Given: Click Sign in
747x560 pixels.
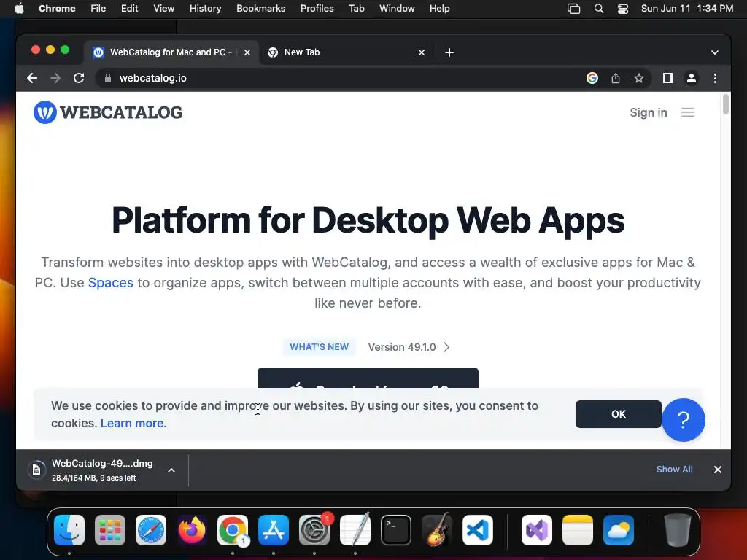Looking at the screenshot, I should pyautogui.click(x=649, y=112).
